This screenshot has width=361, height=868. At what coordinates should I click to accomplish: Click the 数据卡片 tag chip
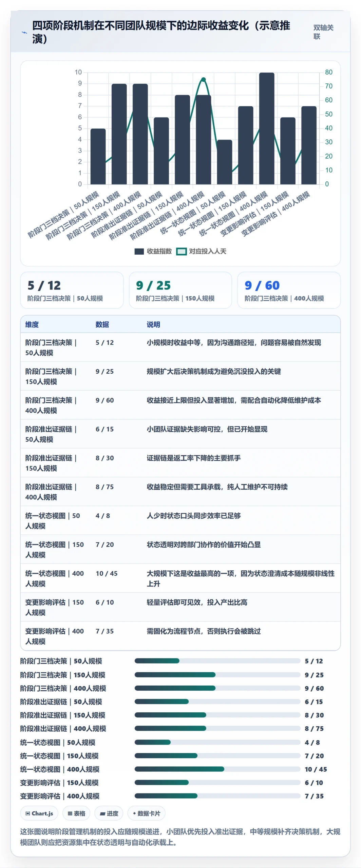(x=146, y=813)
